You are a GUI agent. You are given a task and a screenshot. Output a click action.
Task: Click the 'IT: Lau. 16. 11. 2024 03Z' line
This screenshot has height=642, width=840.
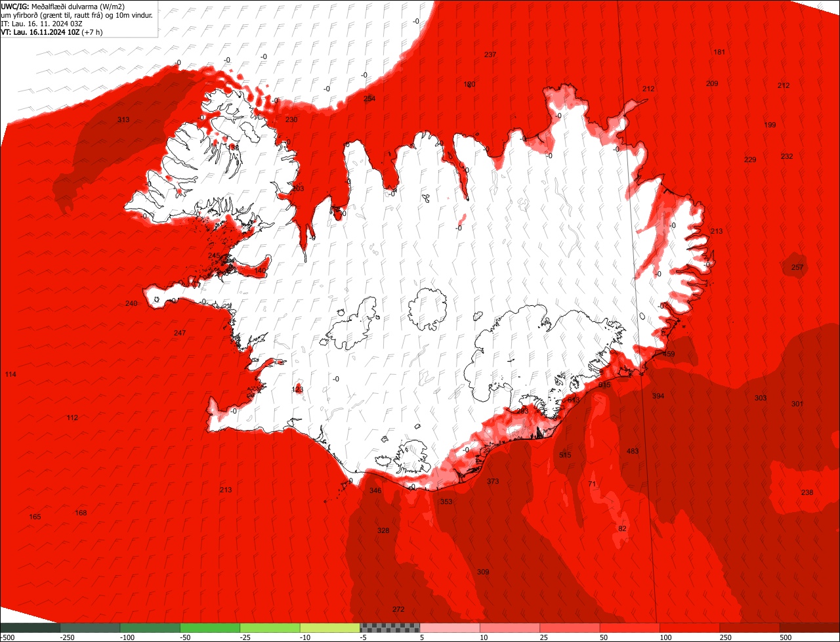pyautogui.click(x=41, y=24)
